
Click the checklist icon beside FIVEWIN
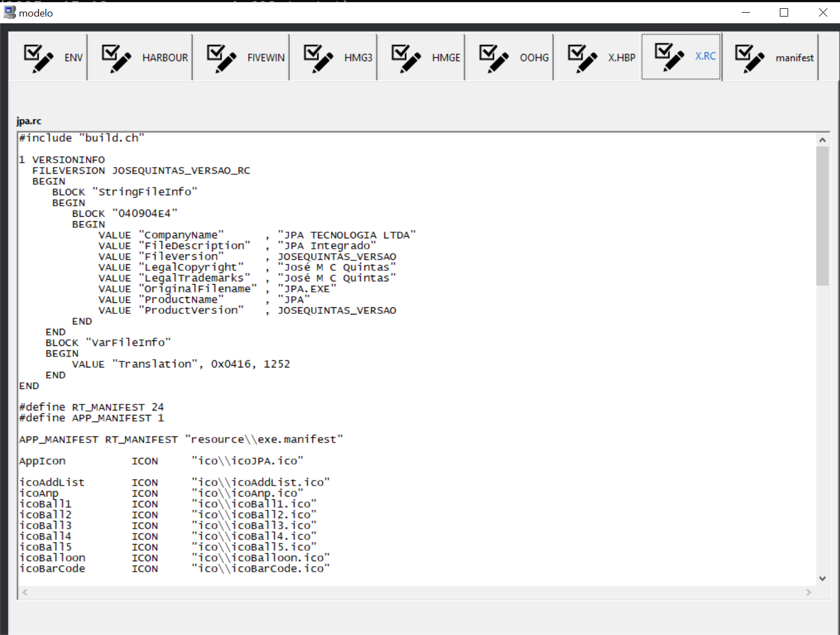pos(221,58)
